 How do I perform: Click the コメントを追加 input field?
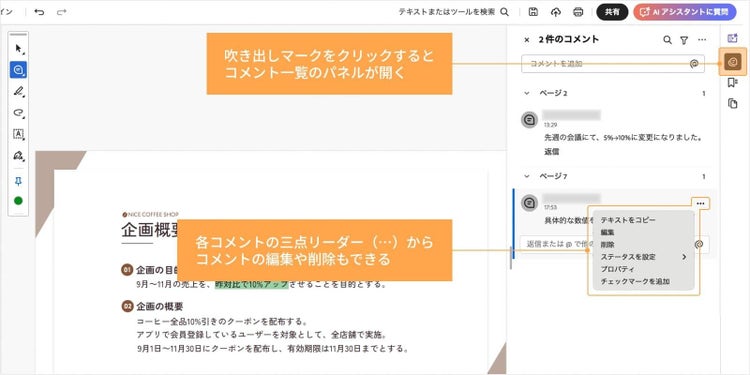[613, 64]
